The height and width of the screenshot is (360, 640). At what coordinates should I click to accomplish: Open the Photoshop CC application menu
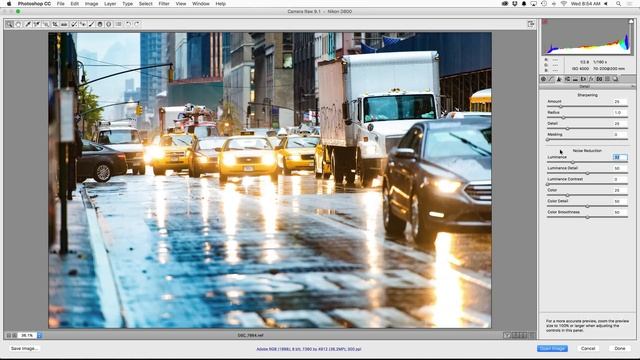tap(34, 4)
